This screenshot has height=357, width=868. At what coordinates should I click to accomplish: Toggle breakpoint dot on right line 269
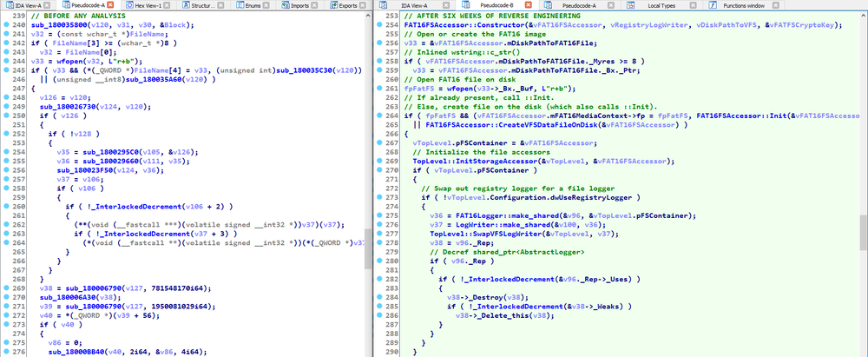tap(382, 162)
